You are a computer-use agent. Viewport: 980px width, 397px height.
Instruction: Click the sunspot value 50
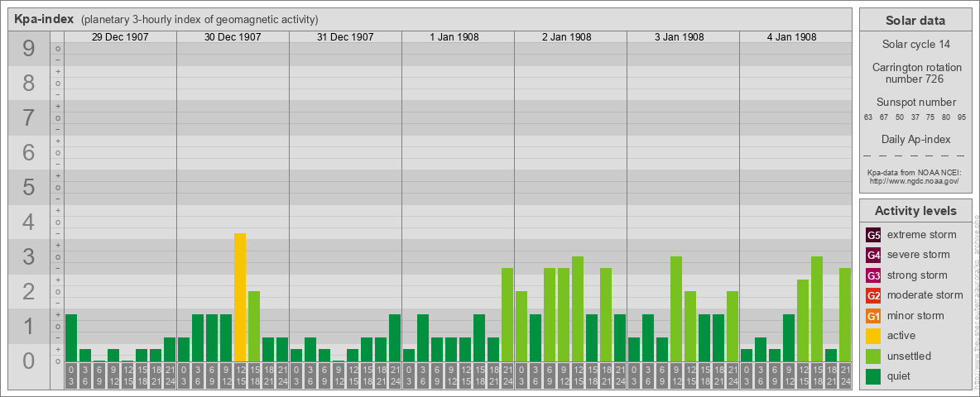[900, 117]
